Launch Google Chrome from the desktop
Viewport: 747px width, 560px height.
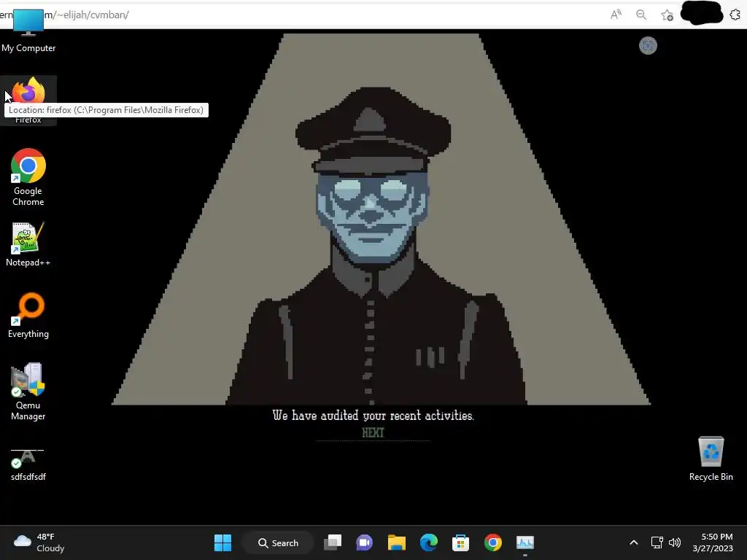(x=28, y=177)
